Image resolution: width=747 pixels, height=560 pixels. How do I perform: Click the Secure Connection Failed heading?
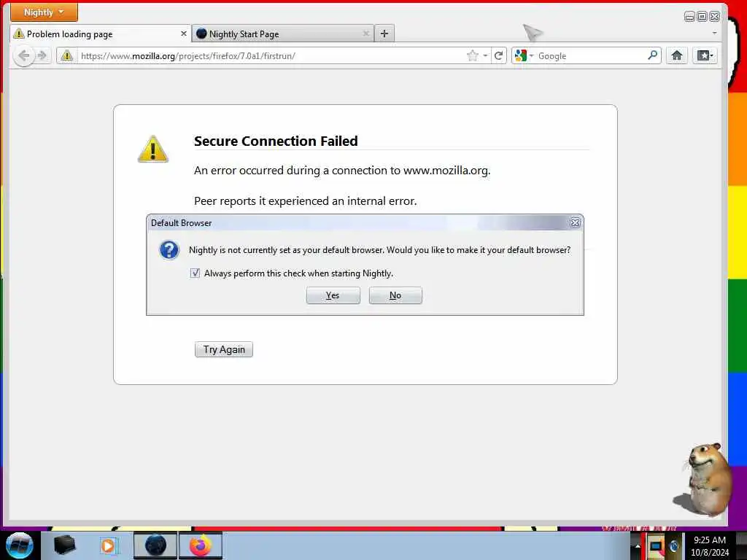click(x=276, y=141)
